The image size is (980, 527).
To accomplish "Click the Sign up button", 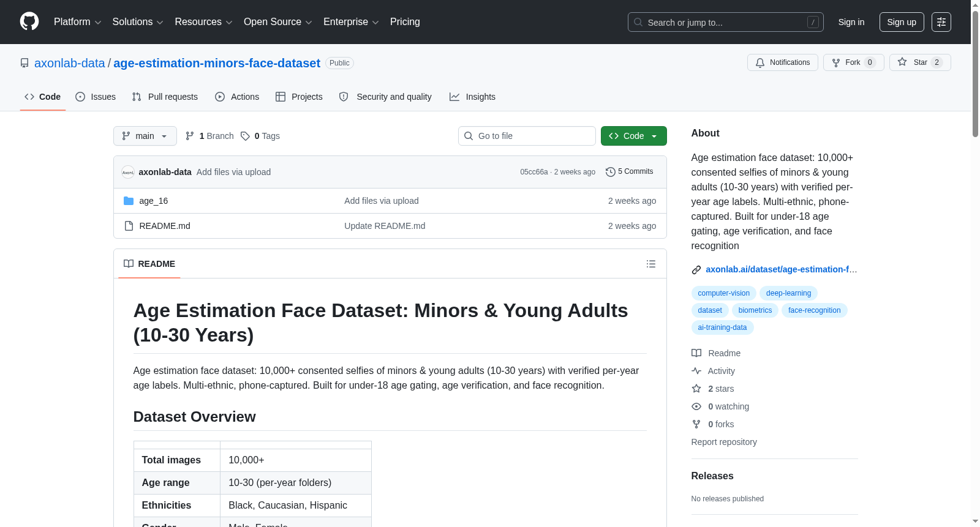I will [x=902, y=22].
